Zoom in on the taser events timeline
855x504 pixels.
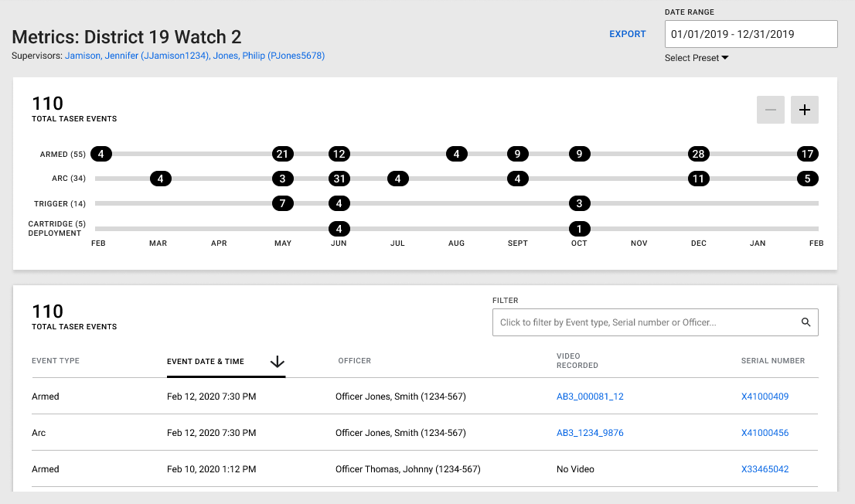(804, 109)
